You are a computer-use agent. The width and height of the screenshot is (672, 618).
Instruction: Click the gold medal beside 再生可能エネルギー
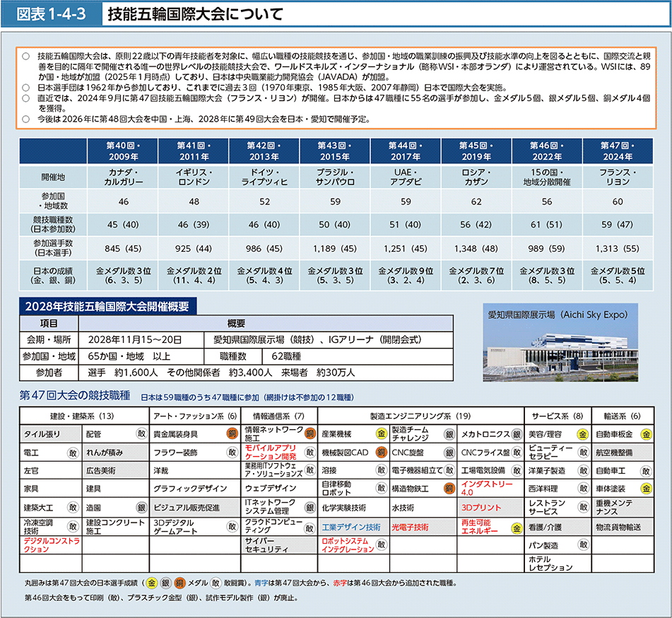(x=517, y=527)
